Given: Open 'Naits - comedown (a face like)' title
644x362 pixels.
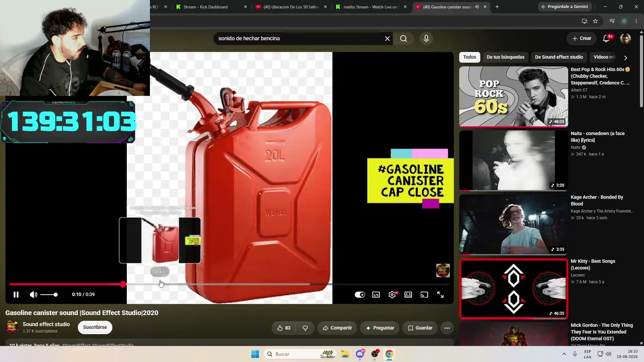Looking at the screenshot, I should (598, 137).
